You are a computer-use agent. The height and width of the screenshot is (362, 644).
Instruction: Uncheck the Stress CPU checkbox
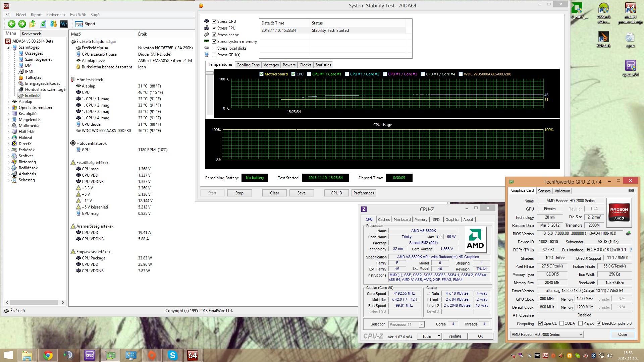[x=214, y=21]
